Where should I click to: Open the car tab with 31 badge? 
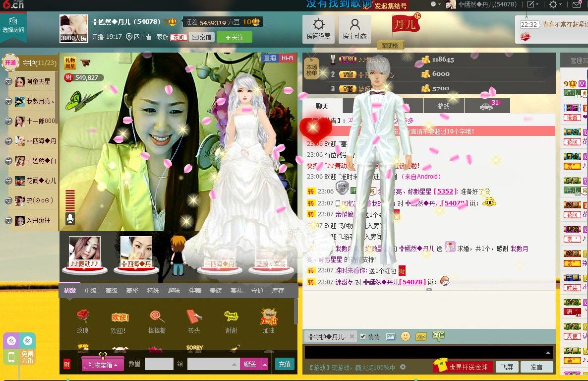487,106
